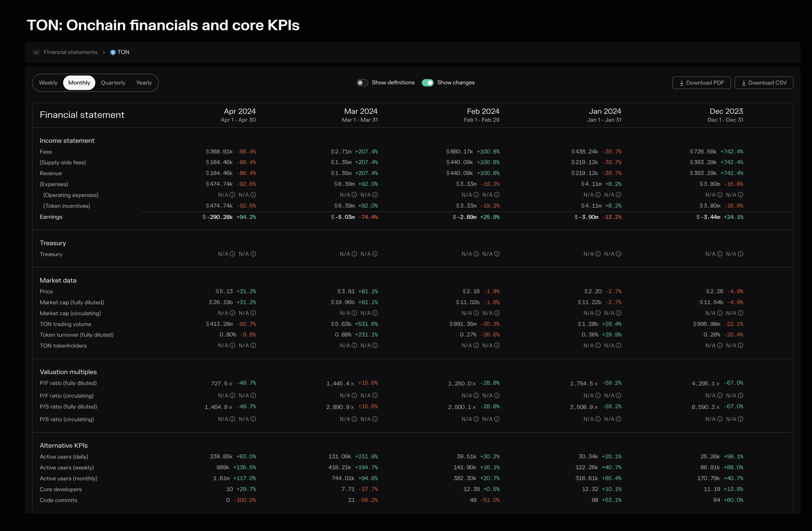Click the breadcrumb arrow separator before TON
Viewport: 812px width, 531px height.
pyautogui.click(x=104, y=52)
